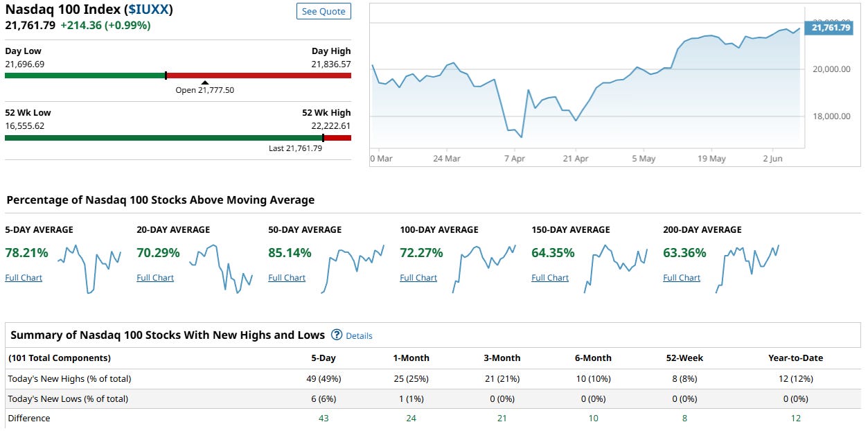Open Full Chart under 50-Day Average
868x431 pixels.
(287, 278)
